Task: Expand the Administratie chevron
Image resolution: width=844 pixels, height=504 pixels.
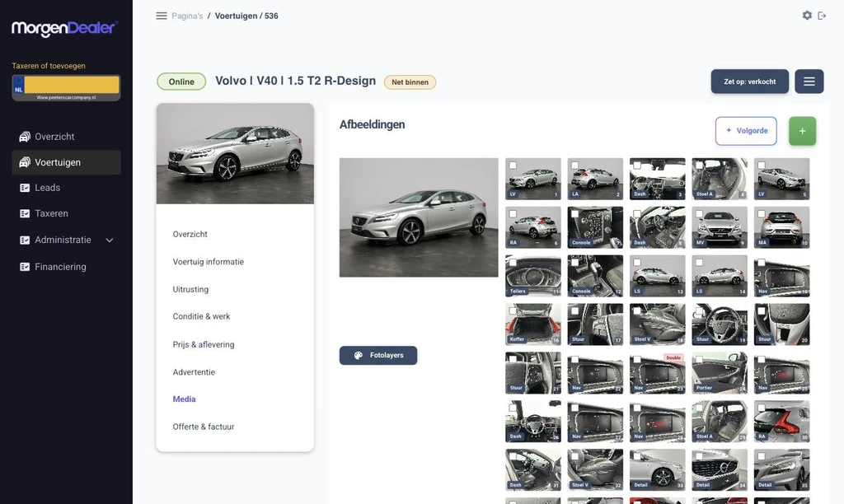Action: [110, 240]
